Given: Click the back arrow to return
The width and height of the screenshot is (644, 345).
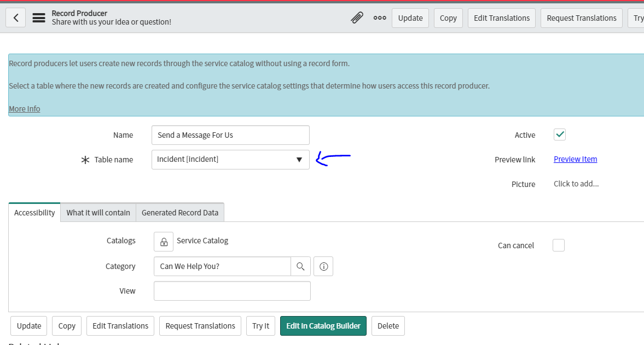Looking at the screenshot, I should (15, 17).
